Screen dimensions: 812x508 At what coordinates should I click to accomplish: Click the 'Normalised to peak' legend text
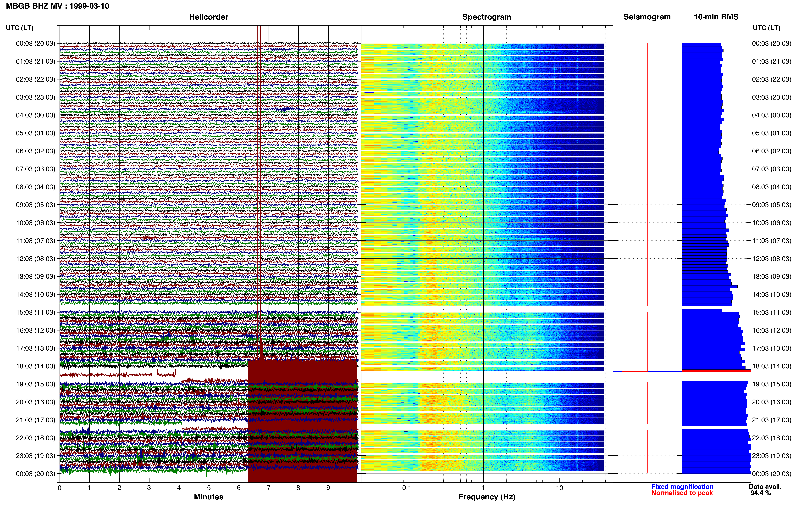point(682,493)
